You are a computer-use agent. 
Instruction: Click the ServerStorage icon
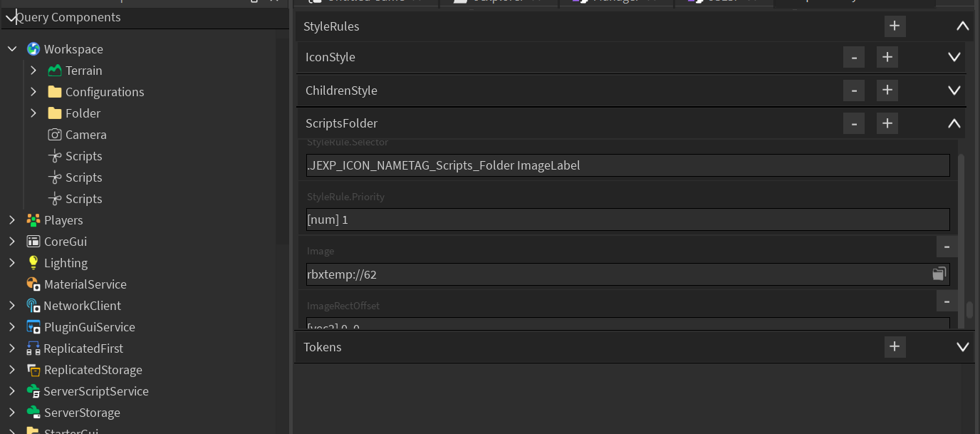[33, 413]
